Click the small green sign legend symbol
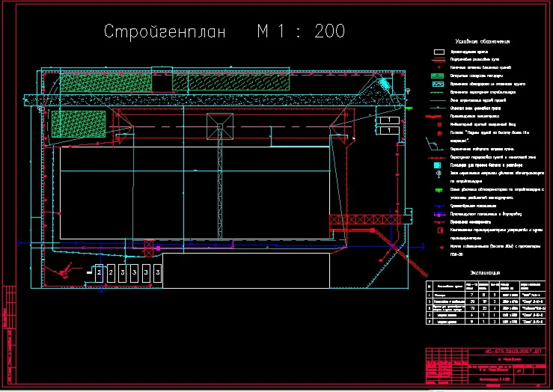Screen dimensions: 553x392 [x=439, y=190]
